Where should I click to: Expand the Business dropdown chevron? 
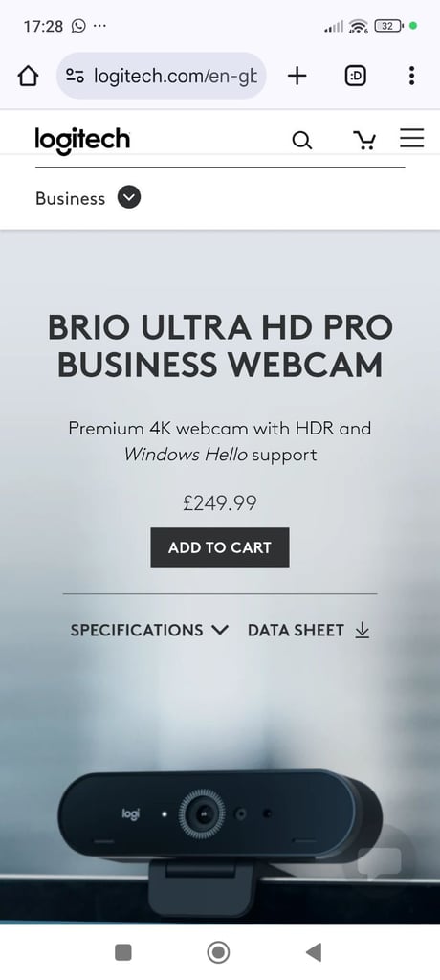pos(129,198)
